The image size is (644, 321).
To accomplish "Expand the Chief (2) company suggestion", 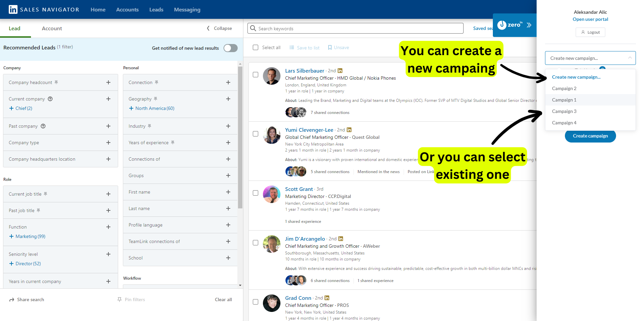I will click(21, 108).
